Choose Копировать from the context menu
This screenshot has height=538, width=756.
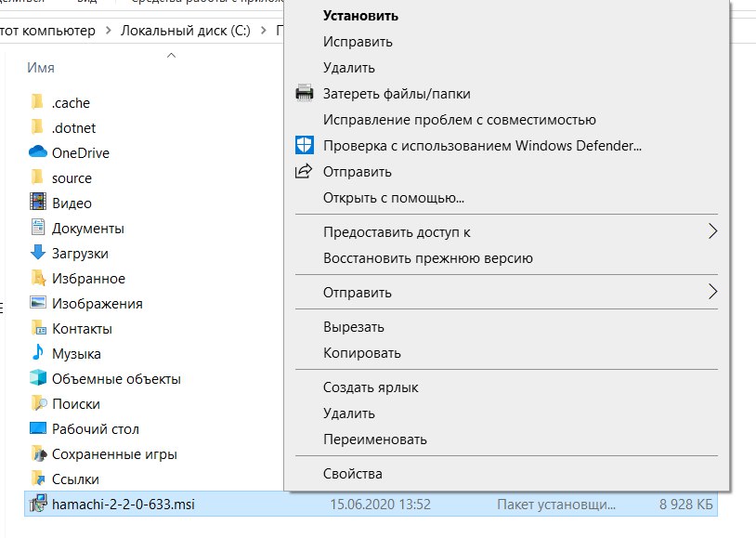(506, 354)
